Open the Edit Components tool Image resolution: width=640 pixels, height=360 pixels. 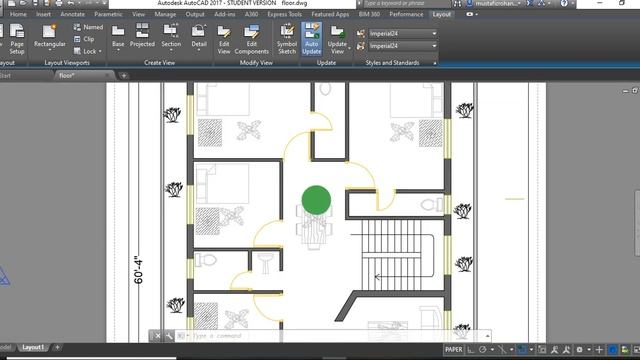(251, 39)
